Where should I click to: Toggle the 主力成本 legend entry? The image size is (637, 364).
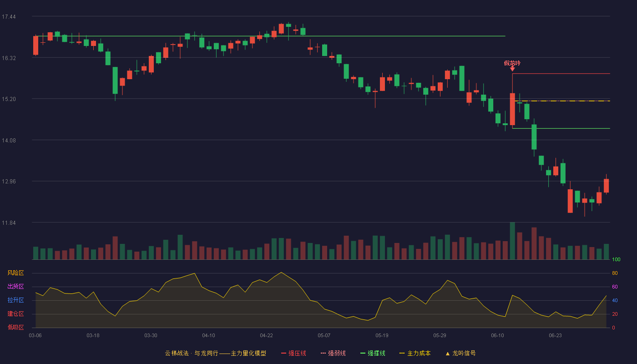tap(415, 353)
